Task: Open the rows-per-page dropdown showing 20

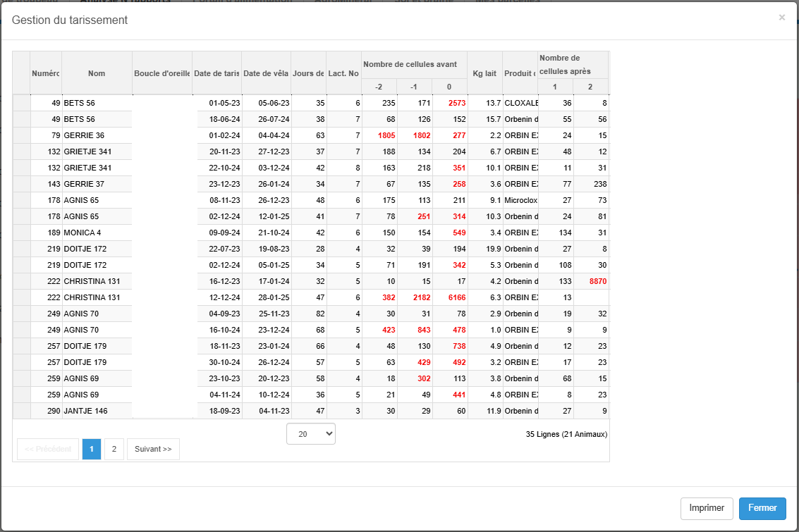Action: (x=311, y=434)
